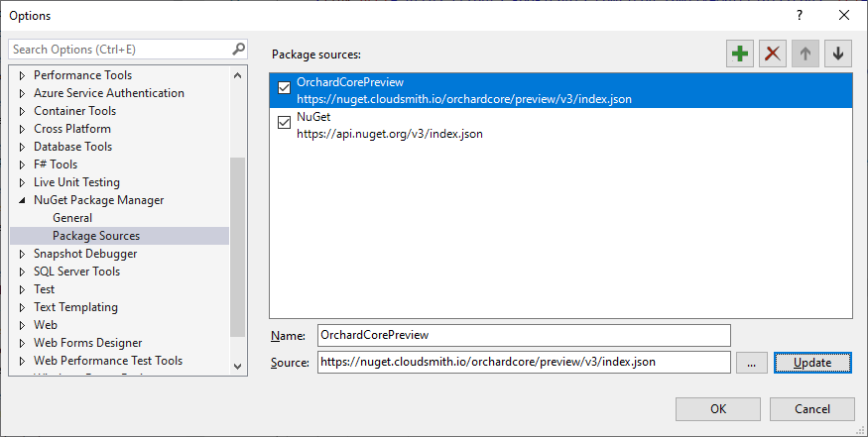The width and height of the screenshot is (868, 437).
Task: Remove the selected package source with the red X
Action: (773, 54)
